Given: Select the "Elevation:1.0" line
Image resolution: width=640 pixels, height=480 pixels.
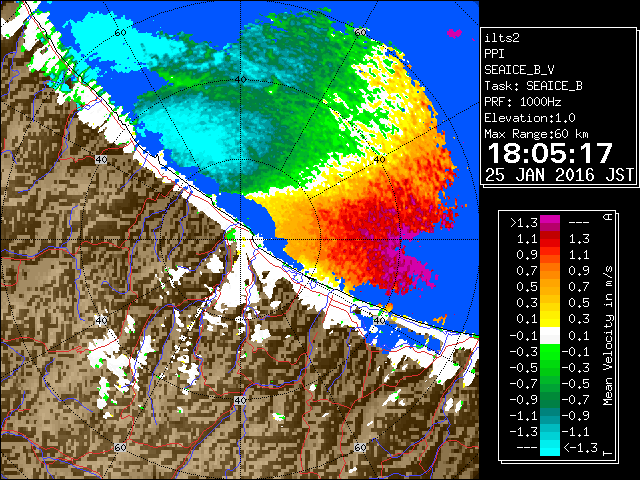Looking at the screenshot, I should (x=530, y=118).
